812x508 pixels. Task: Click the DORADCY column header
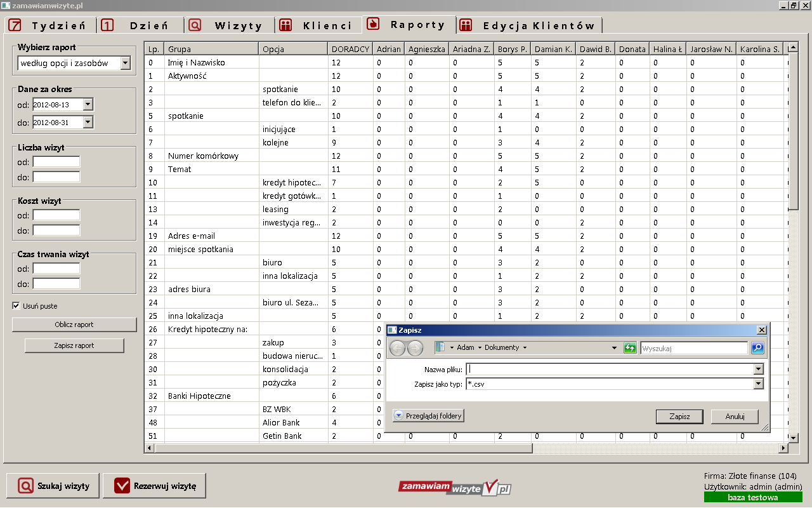[x=350, y=49]
